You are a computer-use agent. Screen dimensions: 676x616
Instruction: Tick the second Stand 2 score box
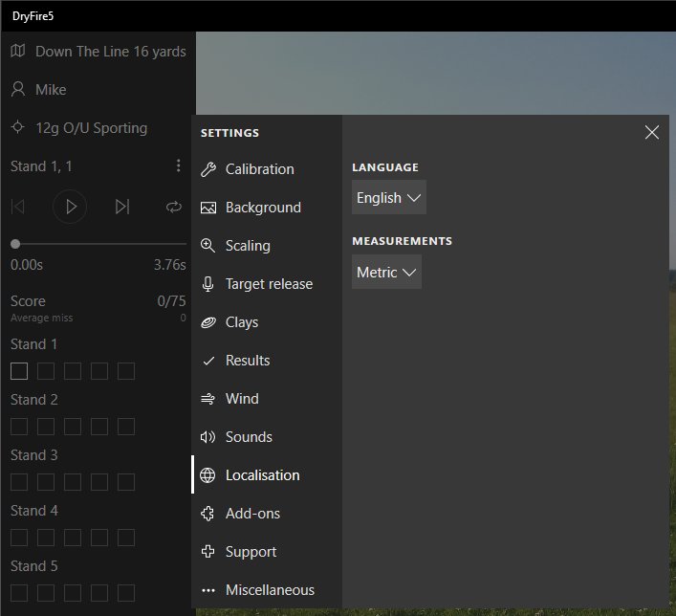[46, 427]
